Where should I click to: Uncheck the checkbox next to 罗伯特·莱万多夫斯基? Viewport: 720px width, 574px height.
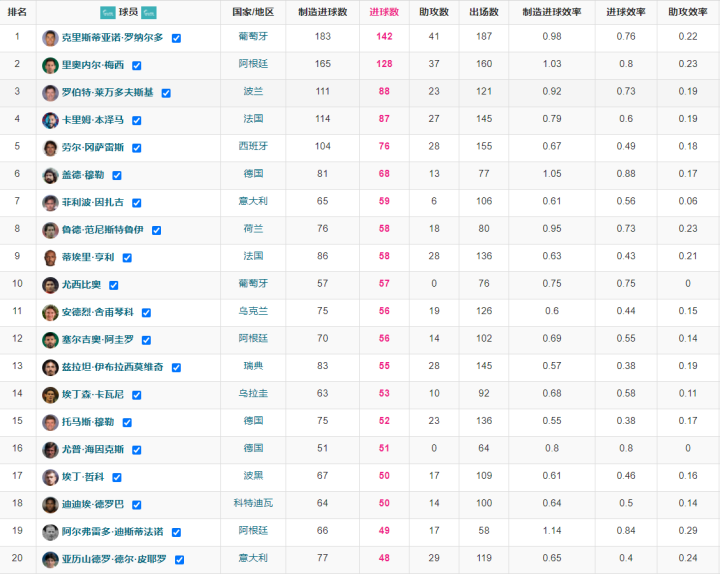click(166, 93)
